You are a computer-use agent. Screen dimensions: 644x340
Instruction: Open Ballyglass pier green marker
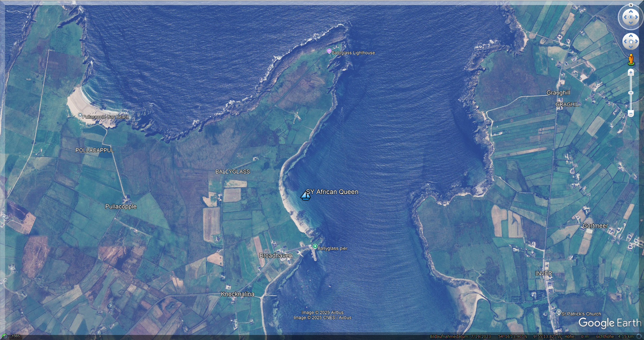pyautogui.click(x=315, y=247)
